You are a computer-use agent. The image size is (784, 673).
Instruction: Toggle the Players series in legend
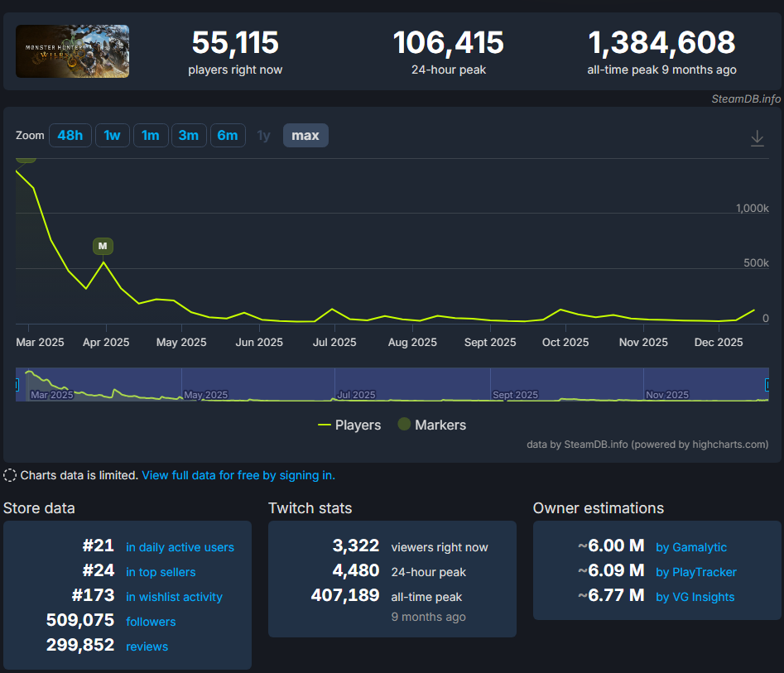[x=349, y=425]
